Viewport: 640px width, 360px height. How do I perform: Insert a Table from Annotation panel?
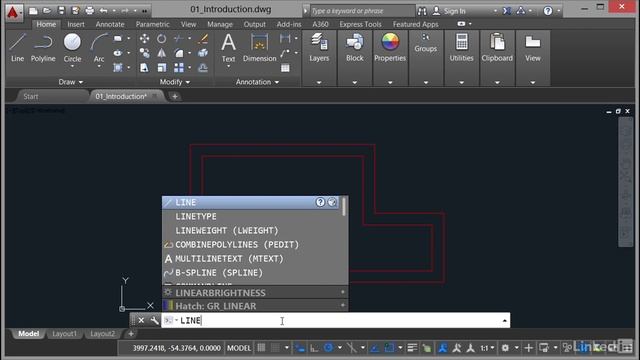point(285,68)
